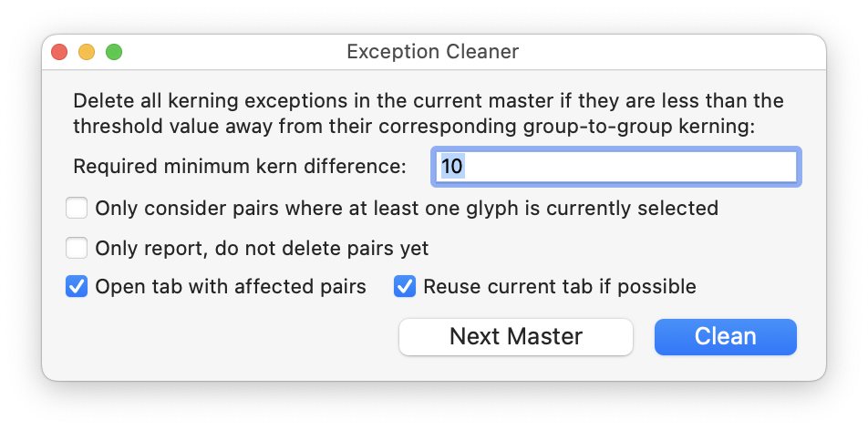This screenshot has height=430, width=868.
Task: Click the "Exception Cleaner" window title
Action: (432, 52)
